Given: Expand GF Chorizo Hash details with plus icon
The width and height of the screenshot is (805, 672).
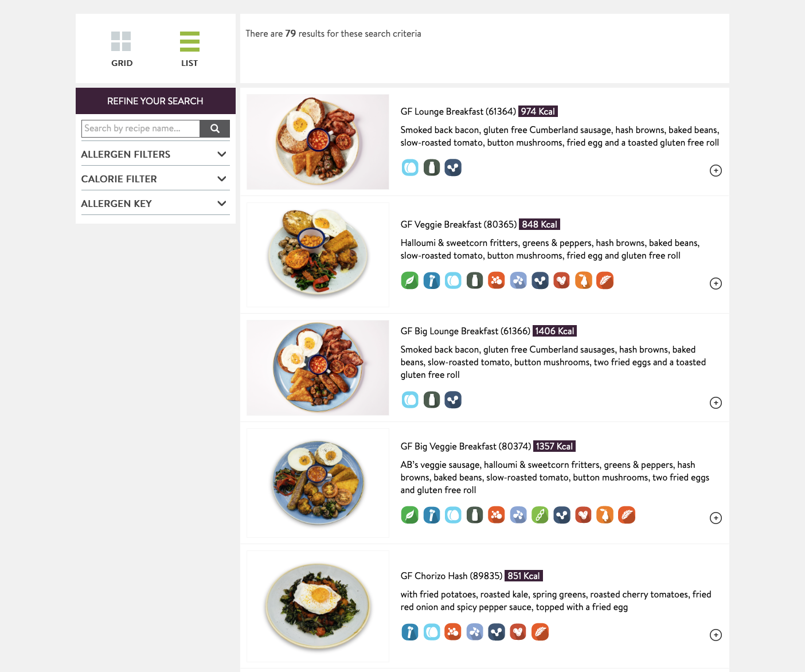Looking at the screenshot, I should pyautogui.click(x=716, y=635).
